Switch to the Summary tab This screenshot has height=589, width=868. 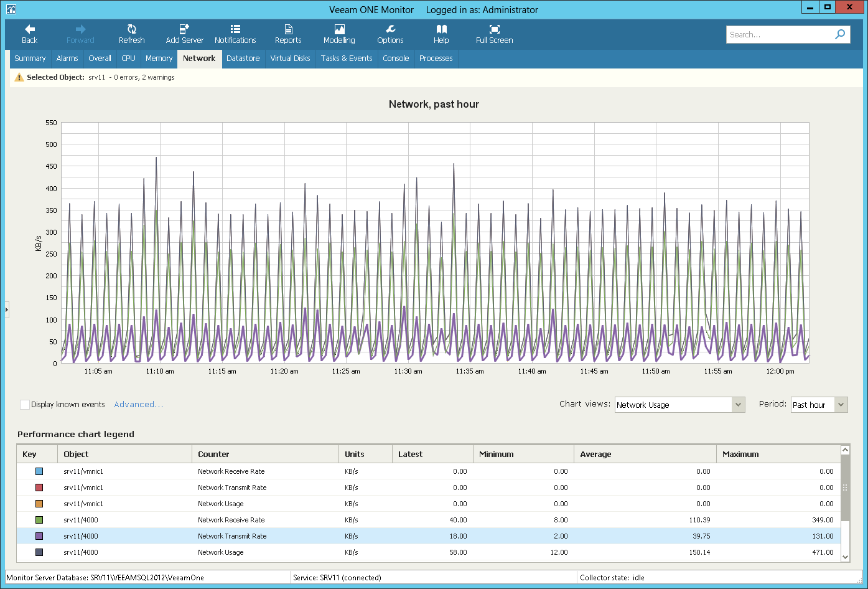click(30, 59)
